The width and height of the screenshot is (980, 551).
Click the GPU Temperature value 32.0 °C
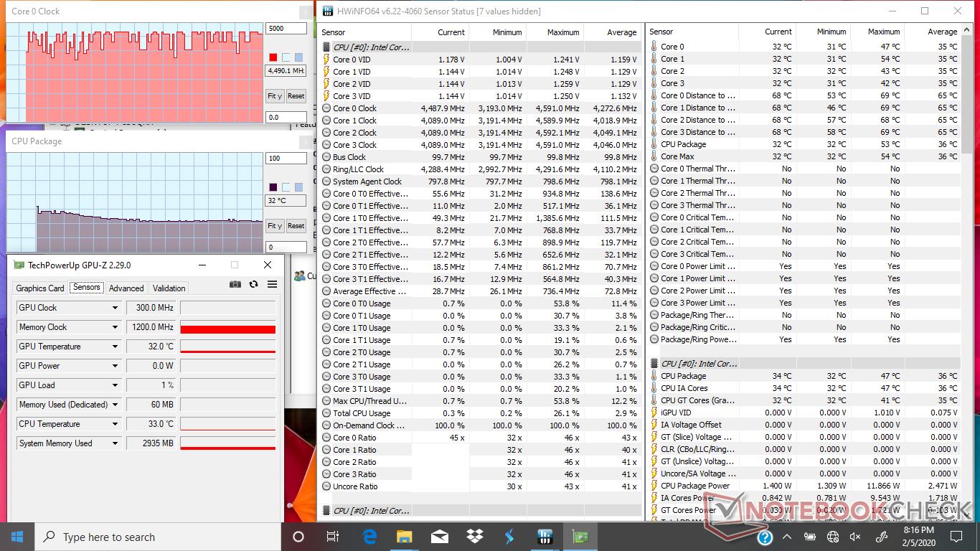(151, 347)
